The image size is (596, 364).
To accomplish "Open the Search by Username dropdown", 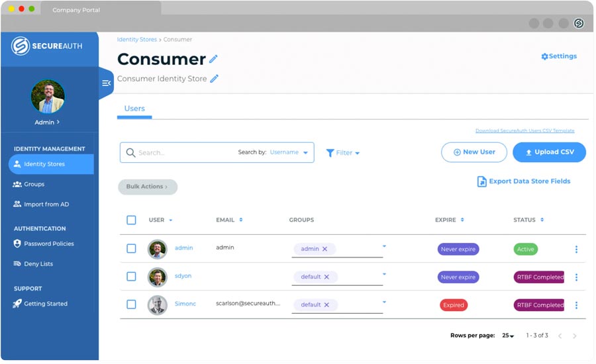I will (289, 153).
